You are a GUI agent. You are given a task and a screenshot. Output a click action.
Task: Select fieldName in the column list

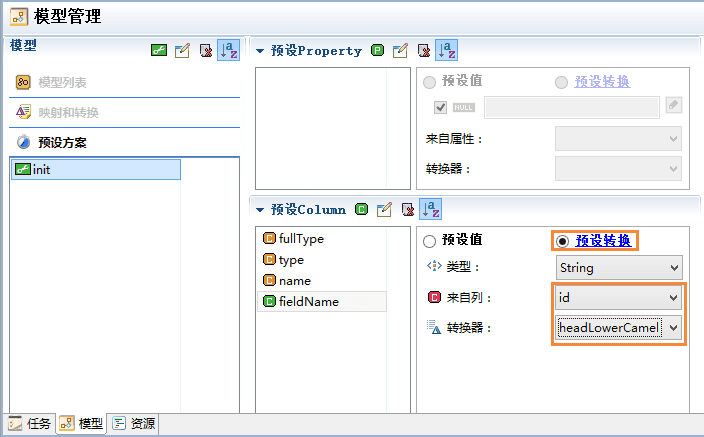321,301
